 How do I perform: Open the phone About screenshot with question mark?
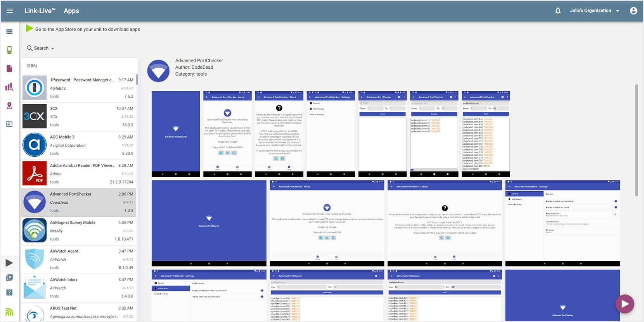279,134
